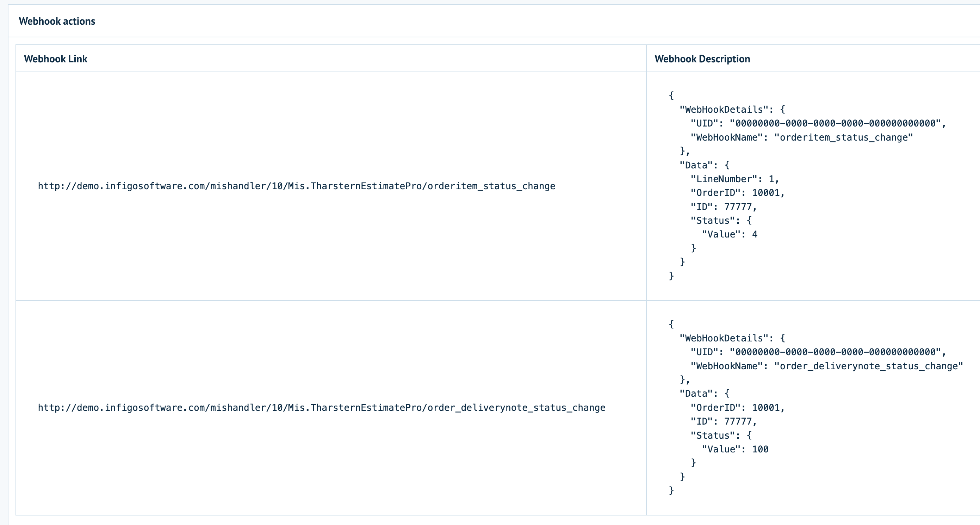Click the "Value": 4 JSON line
980x525 pixels.
click(730, 234)
